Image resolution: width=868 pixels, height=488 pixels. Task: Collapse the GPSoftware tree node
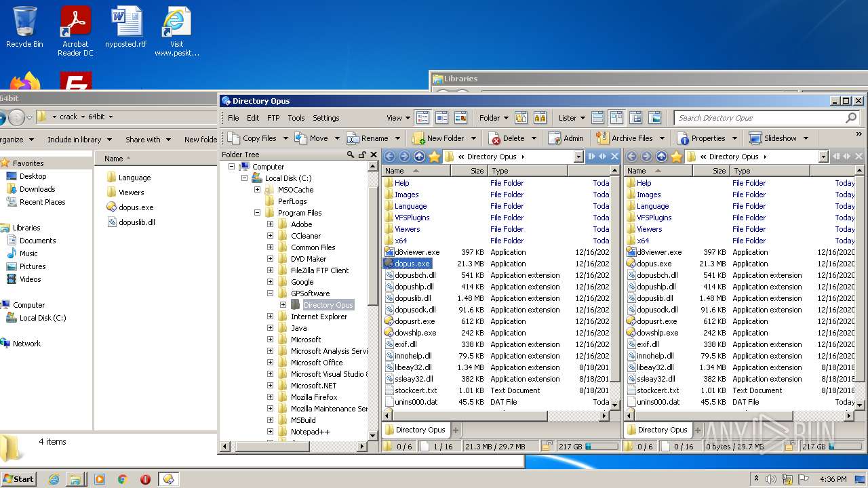tap(270, 293)
